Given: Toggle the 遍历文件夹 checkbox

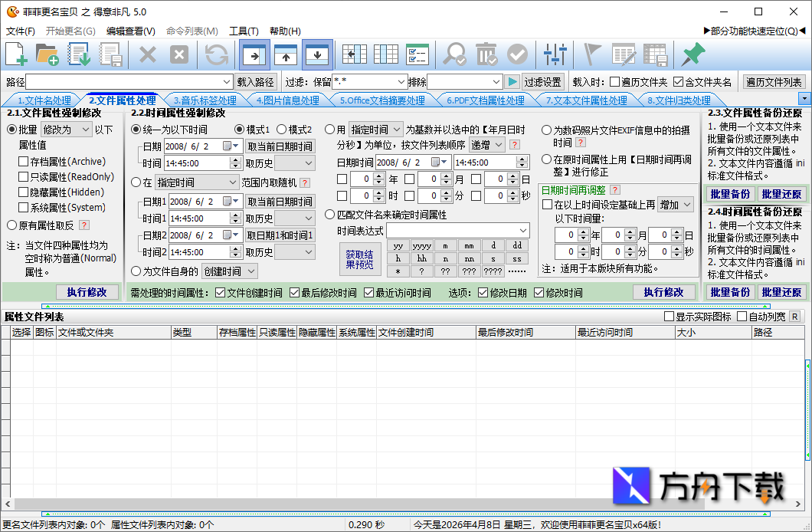Looking at the screenshot, I should [x=614, y=82].
